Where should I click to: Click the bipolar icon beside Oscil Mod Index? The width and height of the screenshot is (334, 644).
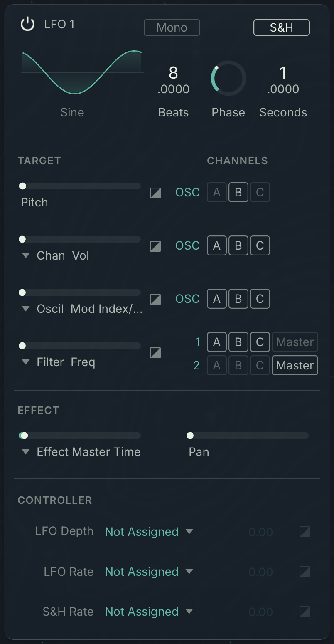(155, 300)
